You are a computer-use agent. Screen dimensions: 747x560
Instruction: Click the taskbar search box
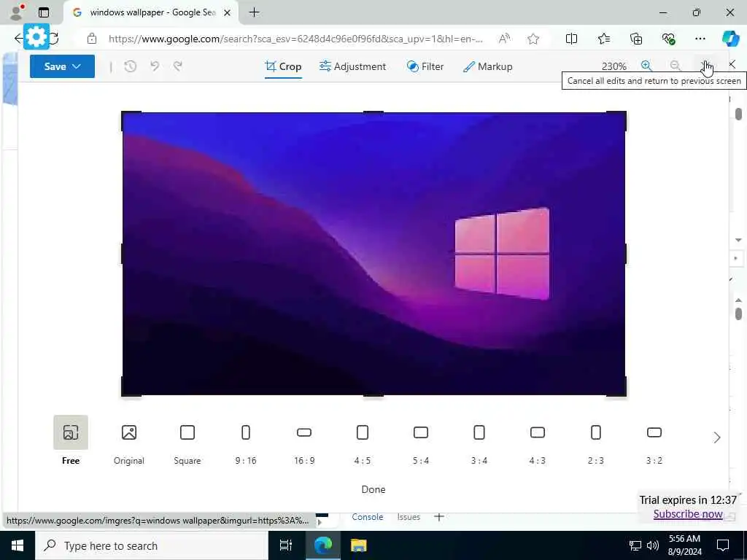pos(152,545)
